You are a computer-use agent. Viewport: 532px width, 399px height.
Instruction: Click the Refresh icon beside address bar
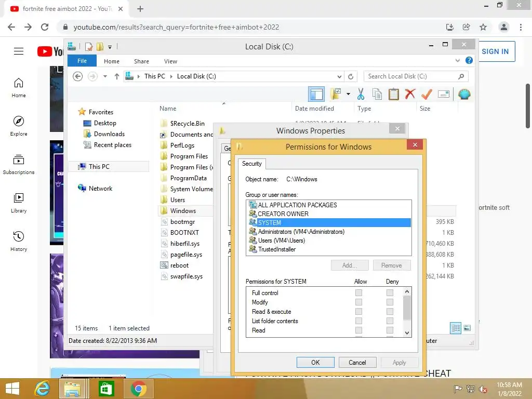(351, 76)
